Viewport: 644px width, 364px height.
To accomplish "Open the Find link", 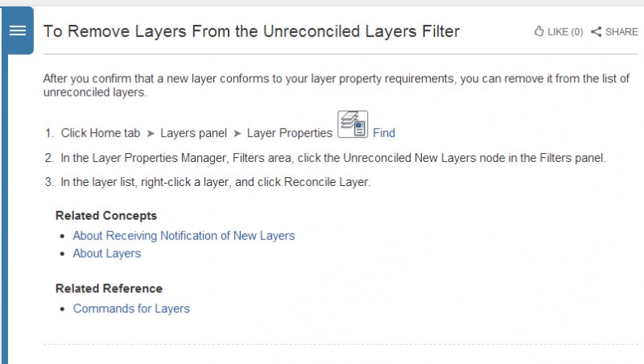I will point(384,133).
